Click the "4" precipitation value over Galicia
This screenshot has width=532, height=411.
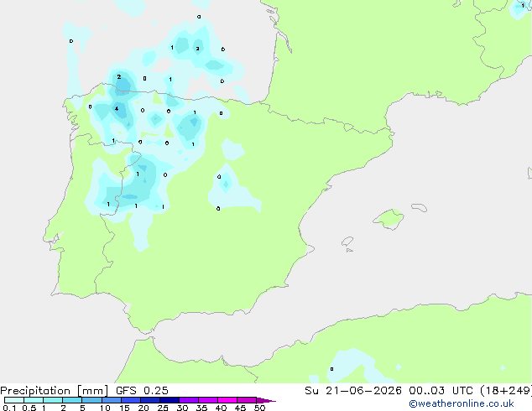[117, 109]
